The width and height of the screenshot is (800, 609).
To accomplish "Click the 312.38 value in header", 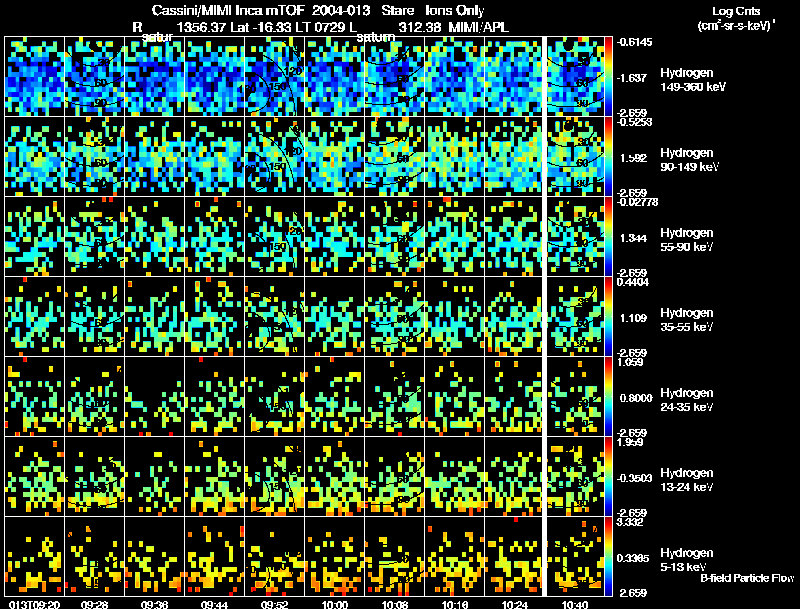I will [x=419, y=27].
